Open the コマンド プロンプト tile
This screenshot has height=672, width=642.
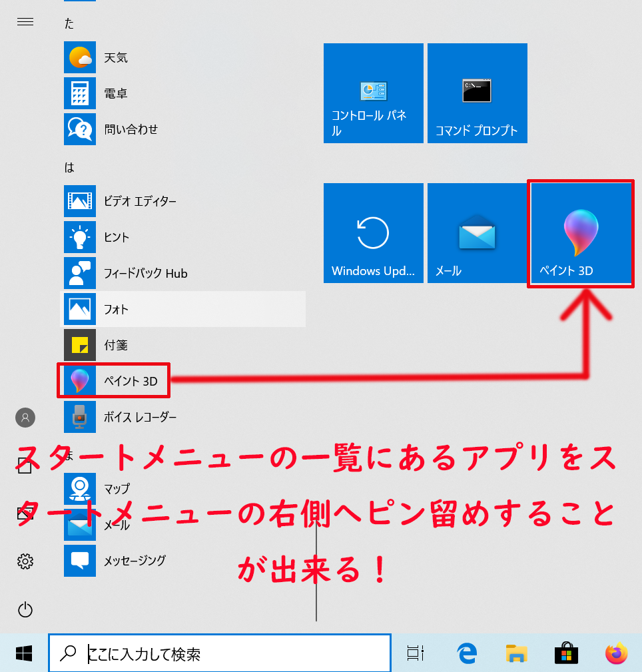pos(478,93)
